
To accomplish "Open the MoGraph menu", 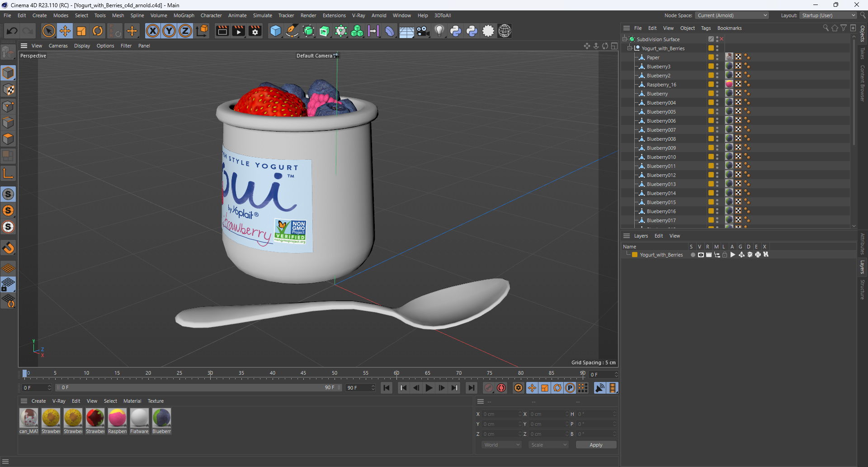I will [184, 15].
